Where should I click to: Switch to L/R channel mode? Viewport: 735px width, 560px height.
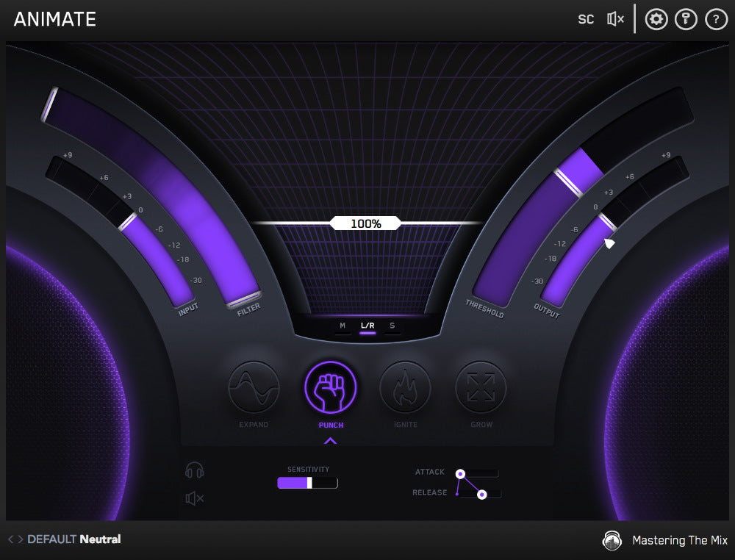[367, 326]
